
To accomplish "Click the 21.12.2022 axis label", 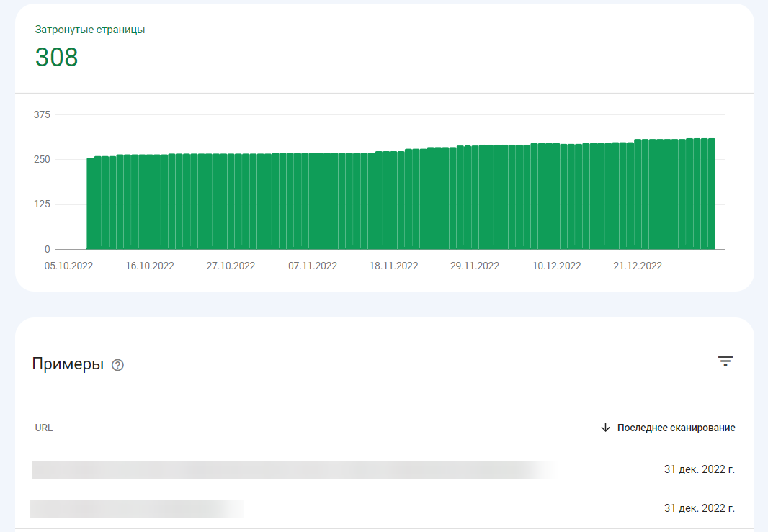I will pos(638,266).
